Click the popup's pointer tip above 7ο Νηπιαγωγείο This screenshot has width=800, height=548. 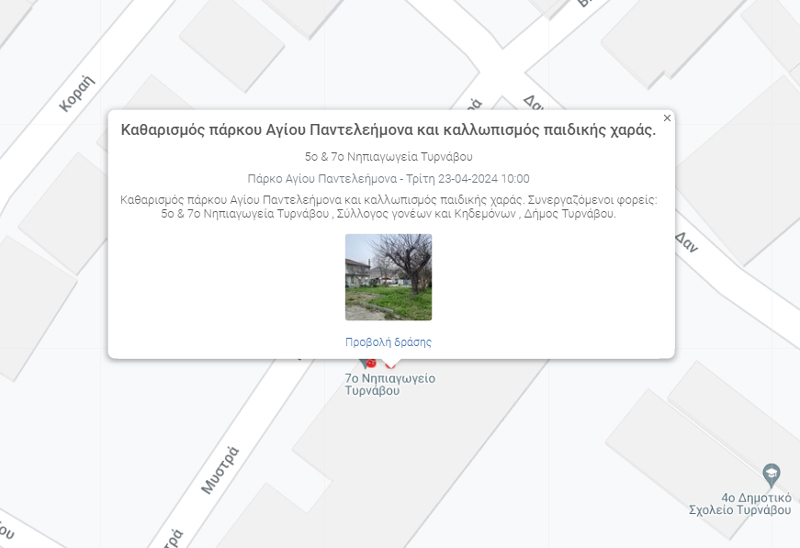(391, 363)
